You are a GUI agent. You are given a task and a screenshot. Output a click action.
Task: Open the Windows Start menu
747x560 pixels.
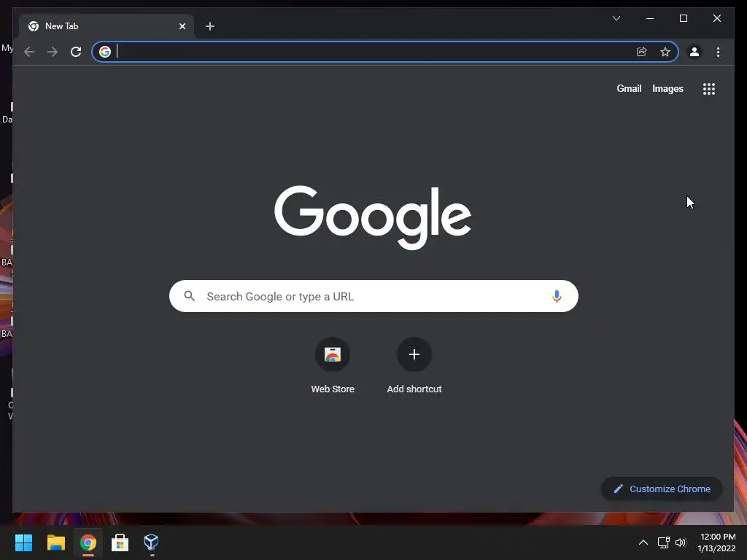23,542
